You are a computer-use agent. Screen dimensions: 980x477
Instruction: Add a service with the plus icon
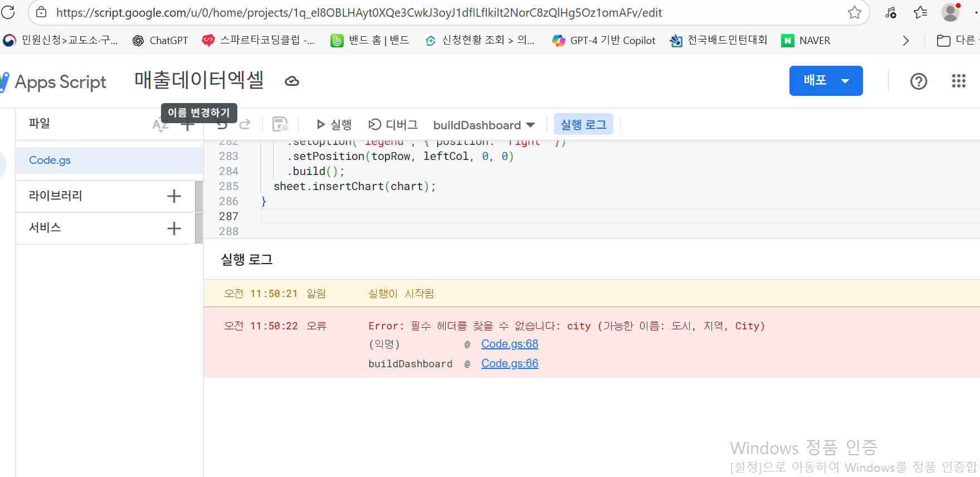(174, 228)
